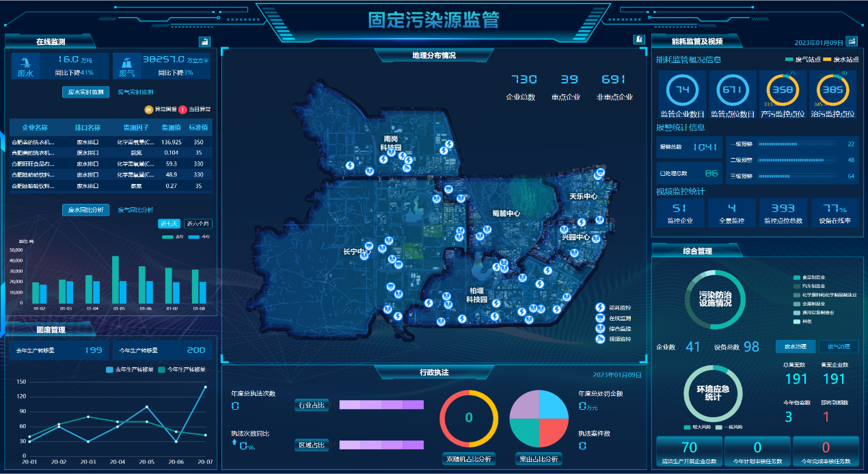Viewport: 868px width, 474px height.
Task: Toggle the 一般风险 legend entry
Action: (729, 427)
